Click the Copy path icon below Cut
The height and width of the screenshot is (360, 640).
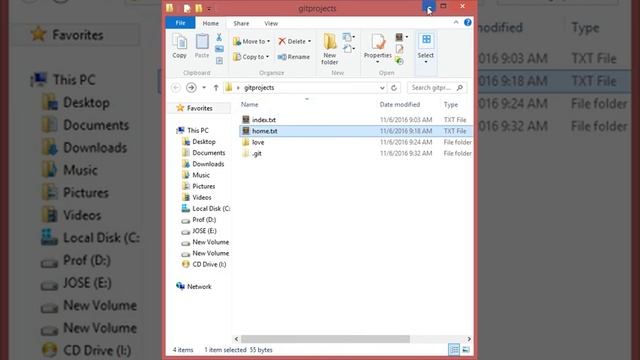click(x=219, y=49)
